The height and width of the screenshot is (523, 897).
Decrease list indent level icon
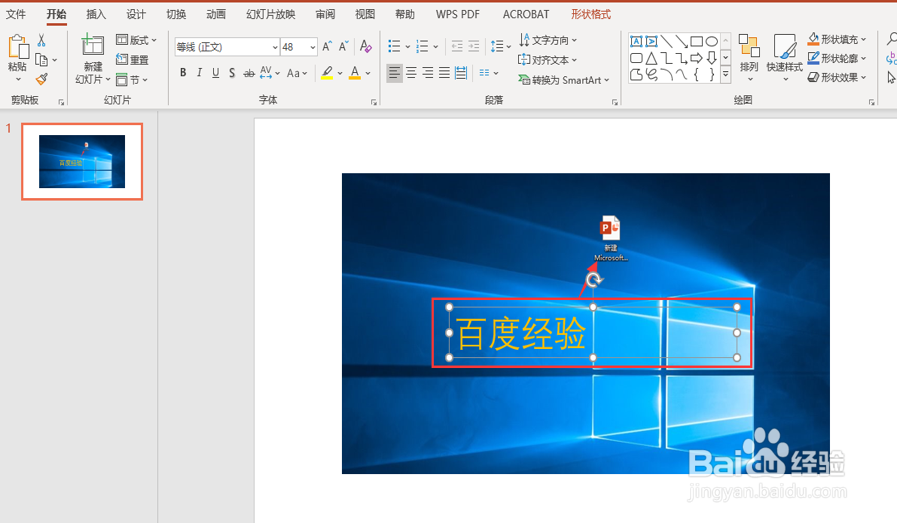[457, 46]
